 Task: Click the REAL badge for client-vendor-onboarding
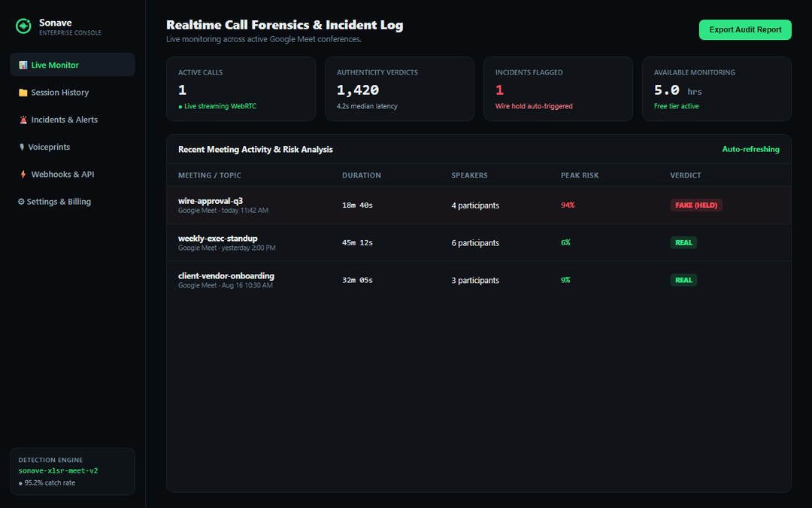683,280
